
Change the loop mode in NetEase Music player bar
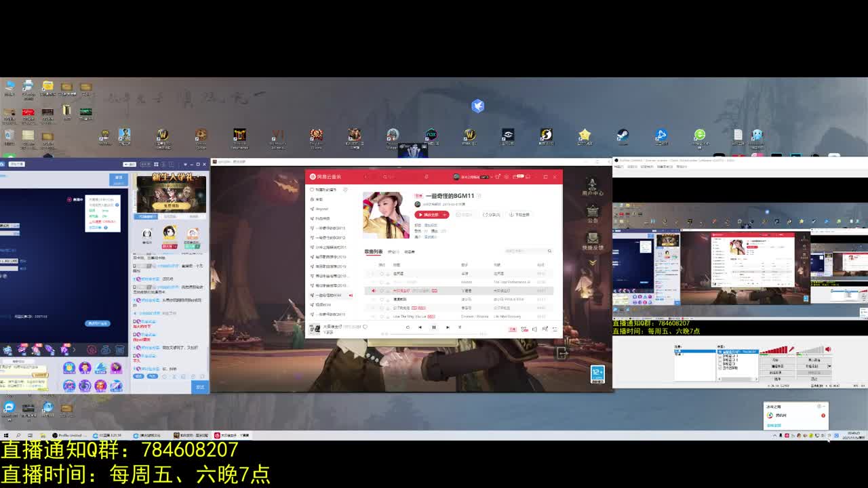pos(408,327)
